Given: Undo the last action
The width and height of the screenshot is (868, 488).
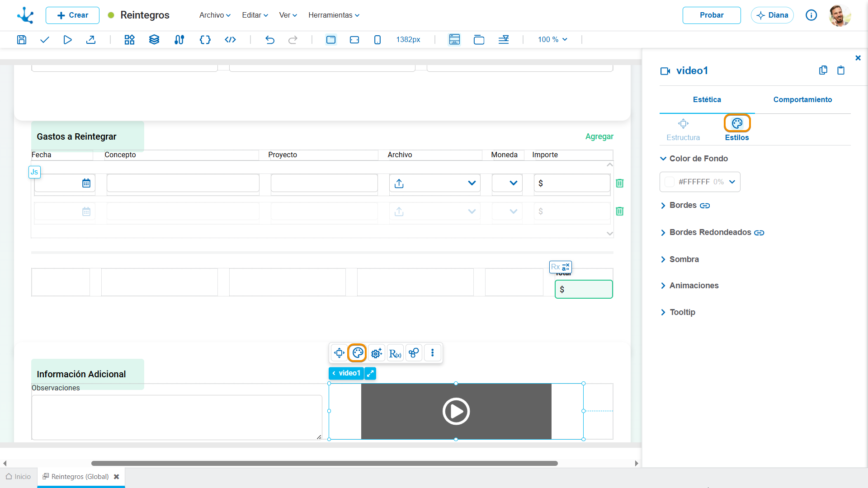Looking at the screenshot, I should pos(270,40).
